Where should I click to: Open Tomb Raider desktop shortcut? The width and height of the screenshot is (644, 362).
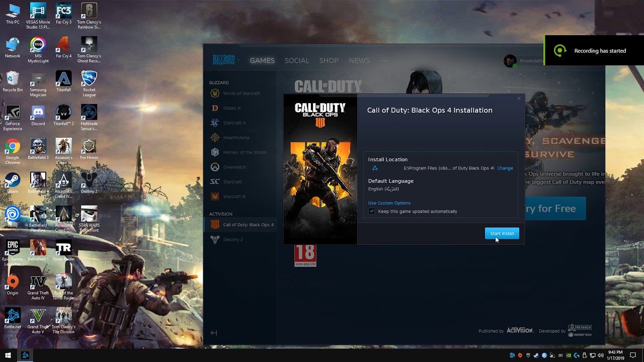pos(63,251)
